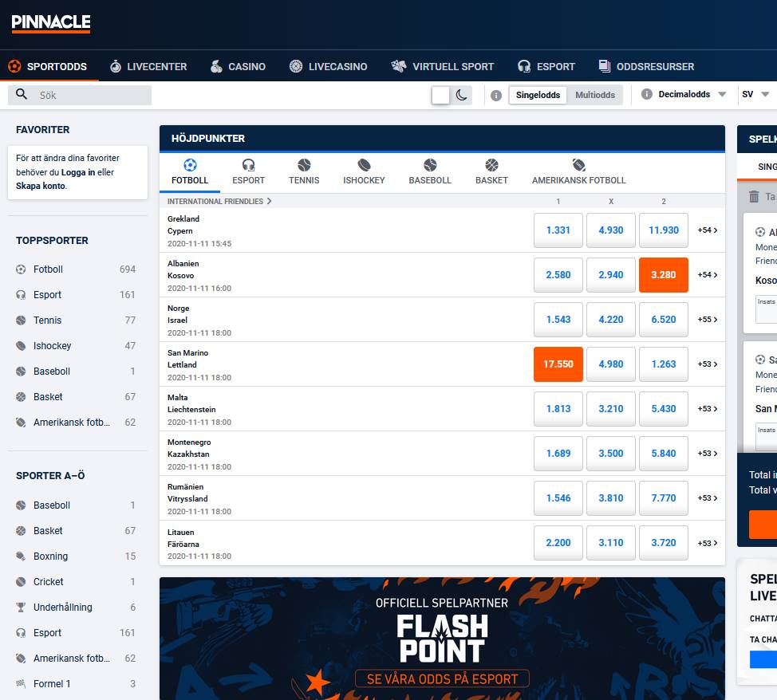The height and width of the screenshot is (700, 777).
Task: Select Norge–Israel draw odds 4.220
Action: pos(610,320)
